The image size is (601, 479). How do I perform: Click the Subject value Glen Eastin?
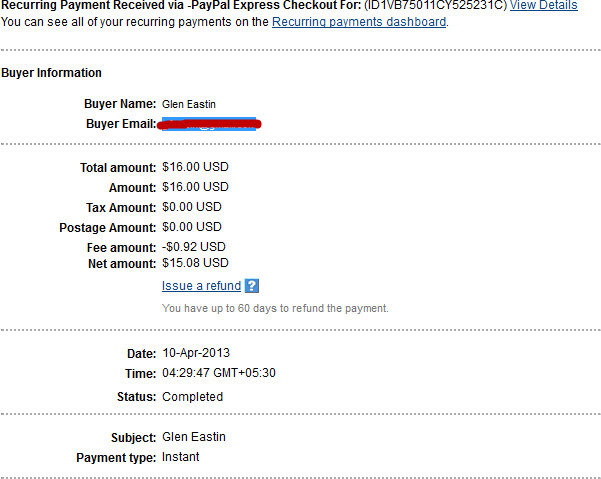click(194, 437)
